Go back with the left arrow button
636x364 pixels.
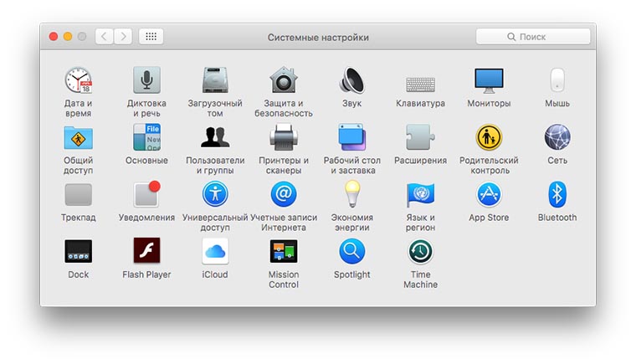[x=104, y=37]
